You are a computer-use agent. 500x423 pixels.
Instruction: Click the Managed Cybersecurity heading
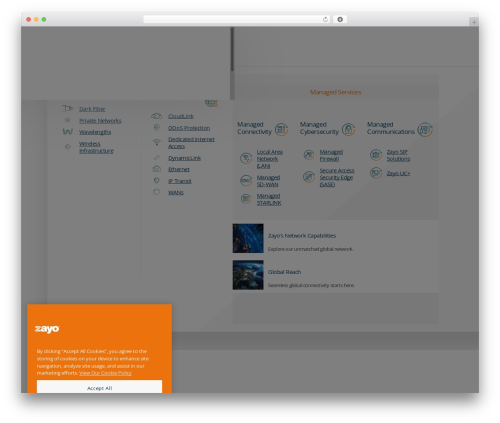(x=319, y=128)
